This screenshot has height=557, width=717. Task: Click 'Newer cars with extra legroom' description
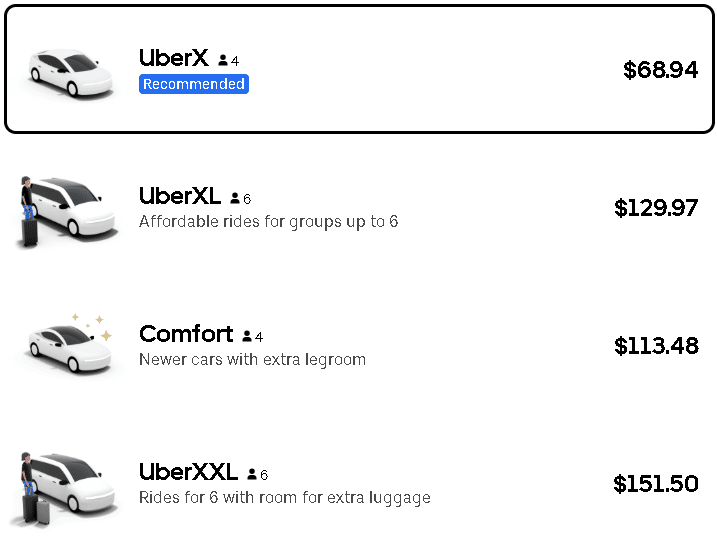pos(252,359)
